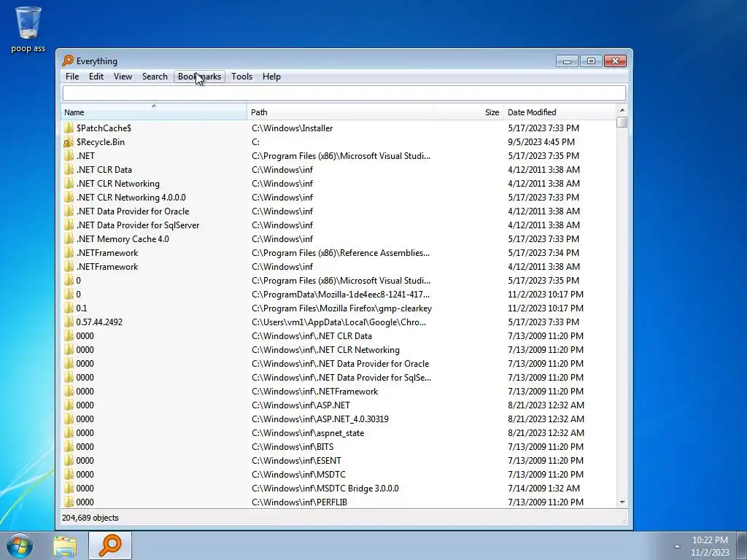Click path C:\Program Files\Mozilla Firefox\gmp-clearkey
This screenshot has height=560, width=747.
click(x=341, y=308)
